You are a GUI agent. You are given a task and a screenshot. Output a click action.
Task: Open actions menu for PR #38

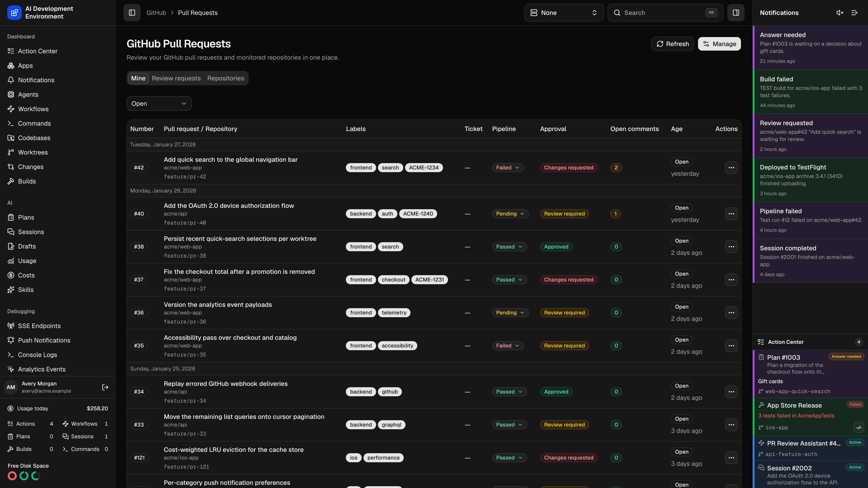click(x=731, y=247)
